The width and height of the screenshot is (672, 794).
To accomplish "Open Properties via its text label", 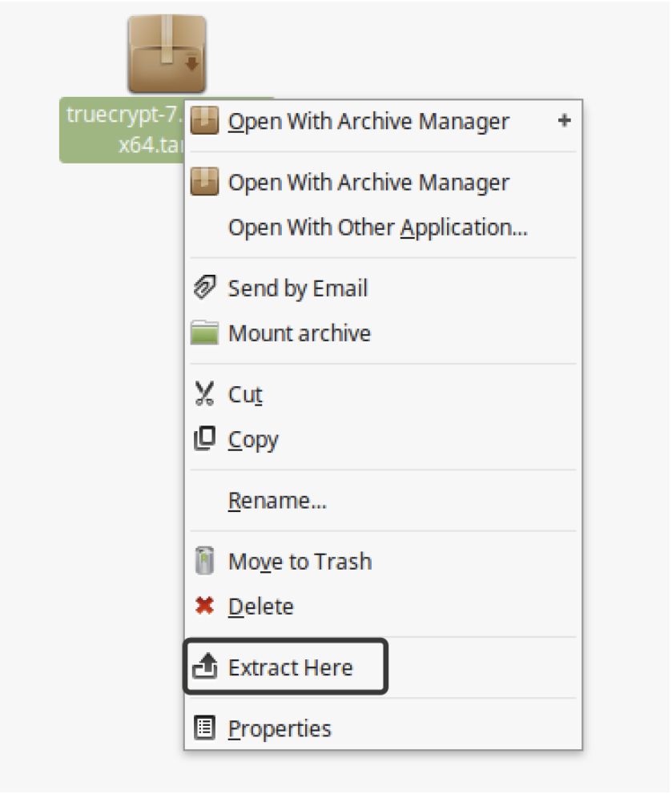I will click(280, 729).
